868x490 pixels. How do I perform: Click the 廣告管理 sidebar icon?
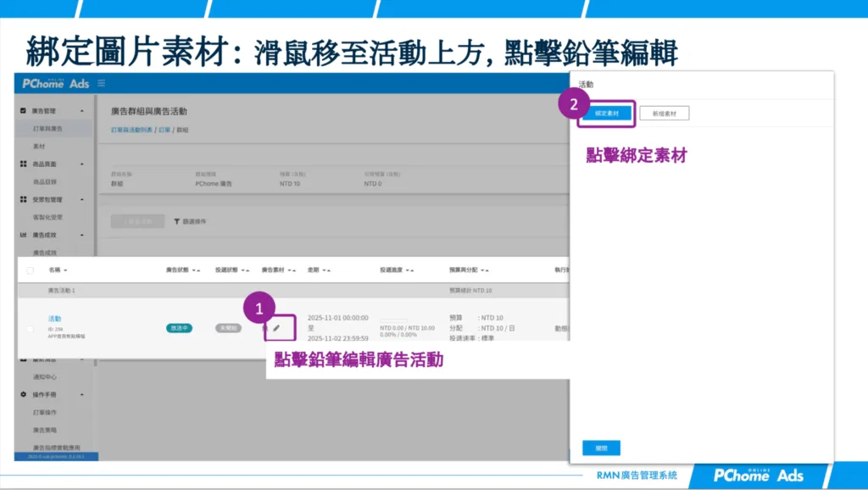(22, 111)
